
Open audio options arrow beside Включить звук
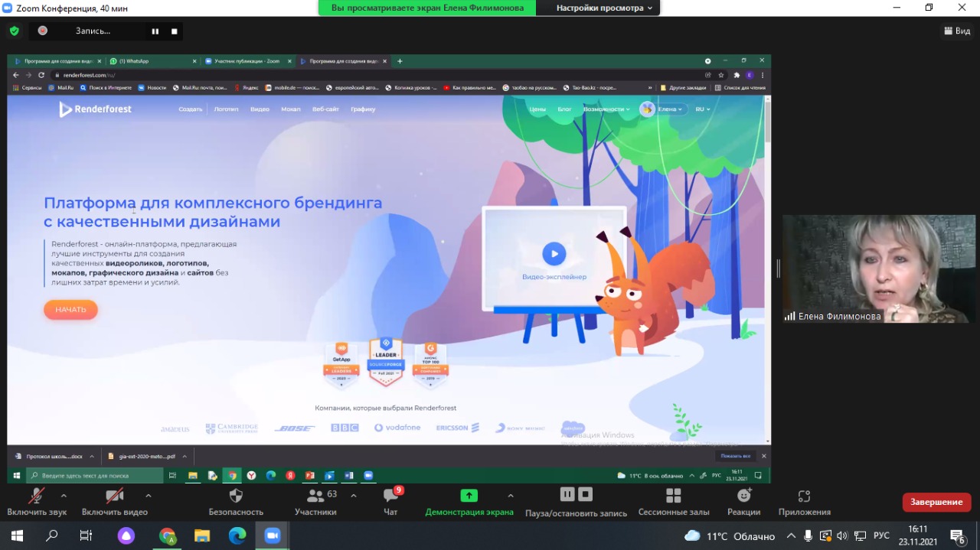coord(64,496)
